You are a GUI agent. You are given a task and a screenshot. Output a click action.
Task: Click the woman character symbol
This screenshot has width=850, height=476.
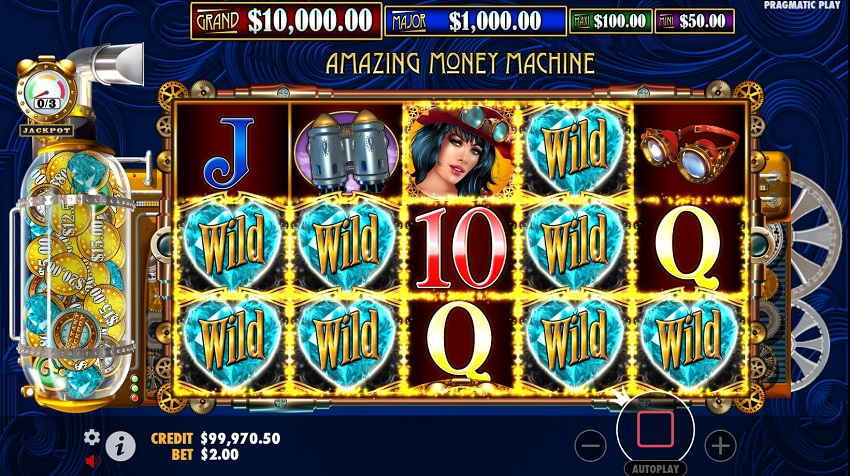(x=461, y=151)
